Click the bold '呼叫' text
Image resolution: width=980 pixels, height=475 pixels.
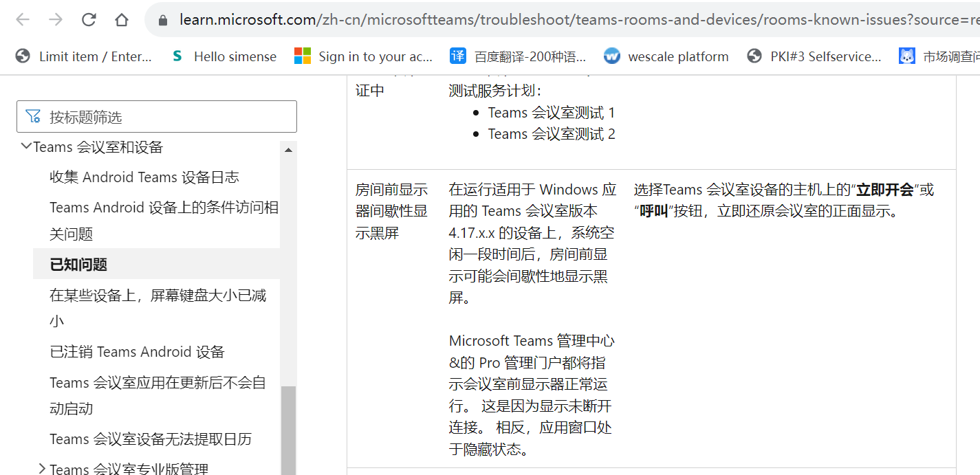[654, 211]
